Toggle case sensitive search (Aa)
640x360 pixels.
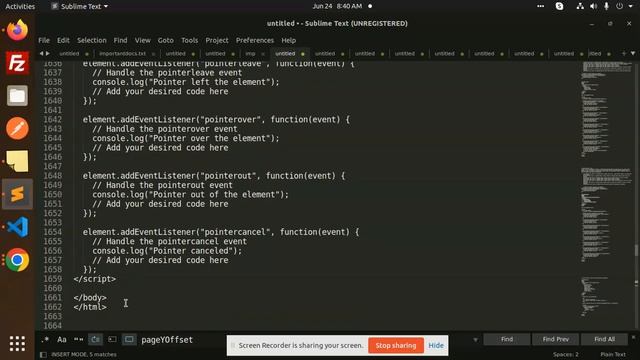62,340
